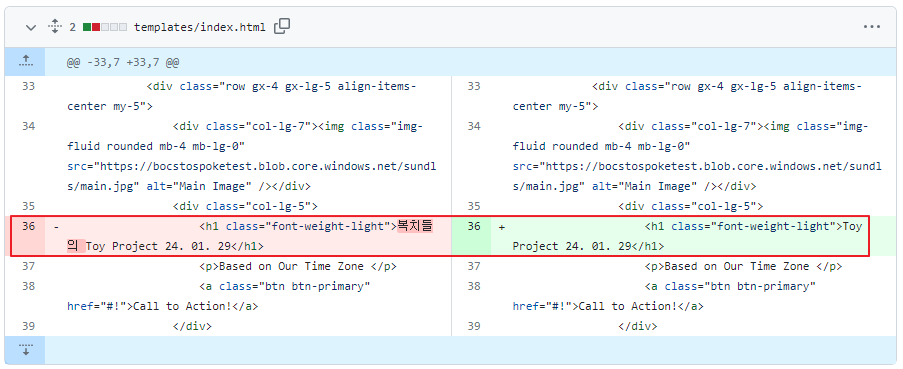Copy the templates/index.html file path
Viewport: 903px width, 369px height.
pyautogui.click(x=282, y=26)
